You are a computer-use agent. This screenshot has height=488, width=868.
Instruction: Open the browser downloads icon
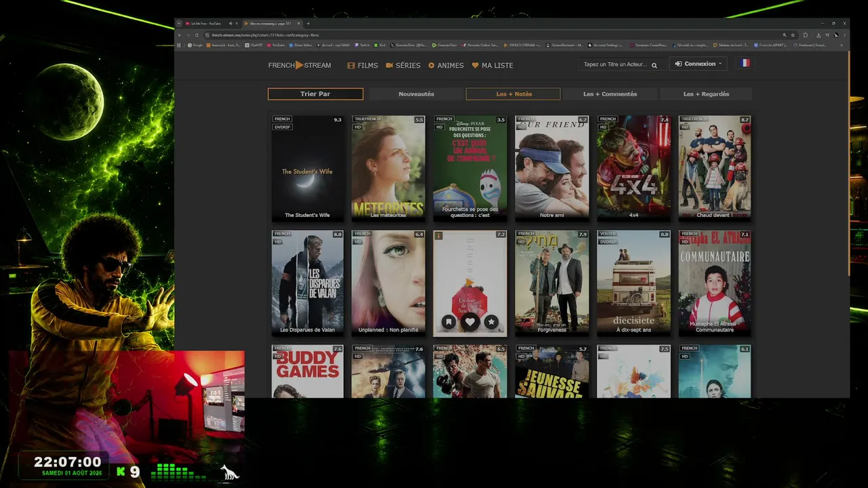coord(818,35)
